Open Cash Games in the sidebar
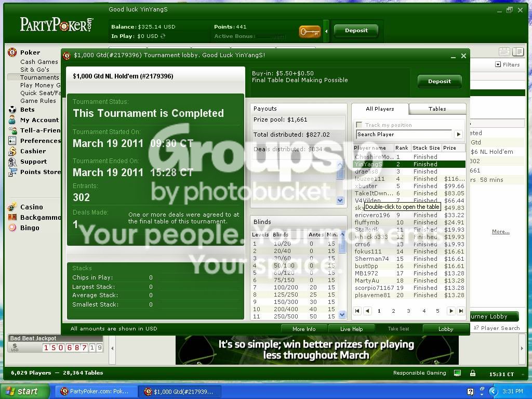Viewport: 532px width, 399px height. (x=39, y=62)
